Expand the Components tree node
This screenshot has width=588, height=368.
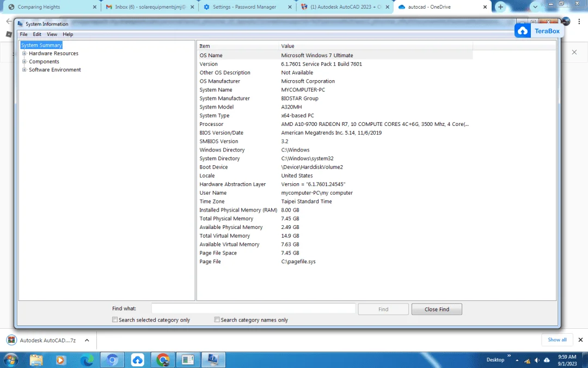click(x=24, y=62)
